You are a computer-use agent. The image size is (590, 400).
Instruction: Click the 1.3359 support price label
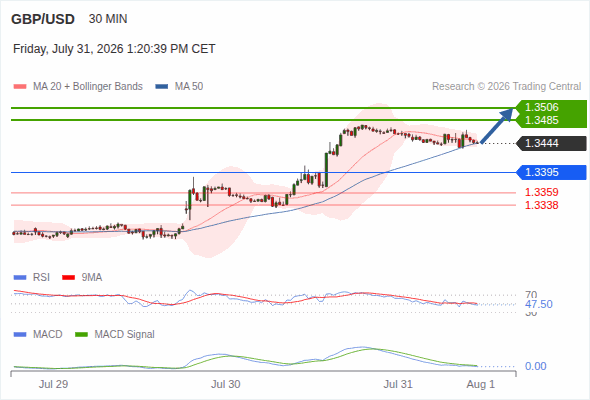pyautogui.click(x=541, y=192)
